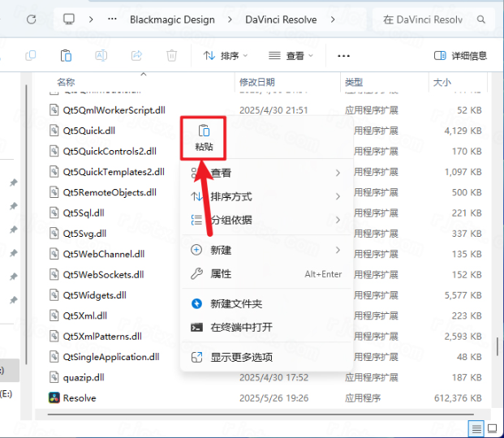Expand chevron after Blackmagic Design breadcrumb

pos(230,19)
